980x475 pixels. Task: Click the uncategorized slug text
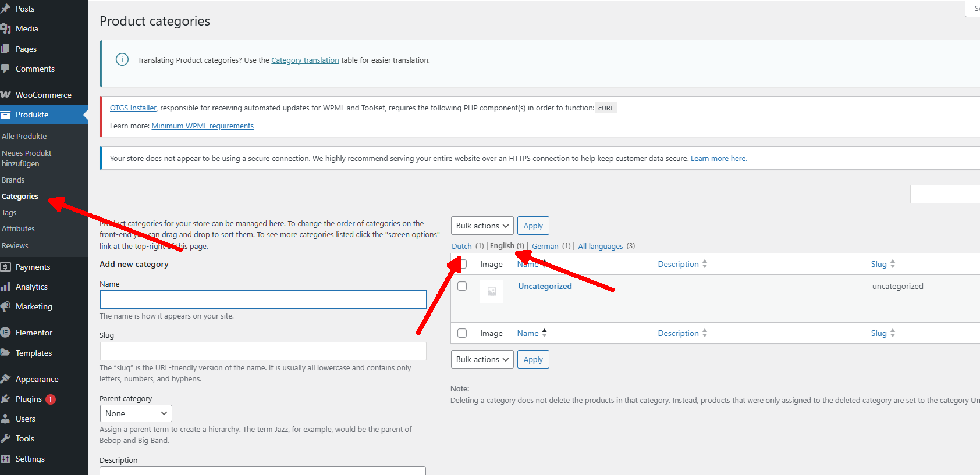tap(897, 286)
